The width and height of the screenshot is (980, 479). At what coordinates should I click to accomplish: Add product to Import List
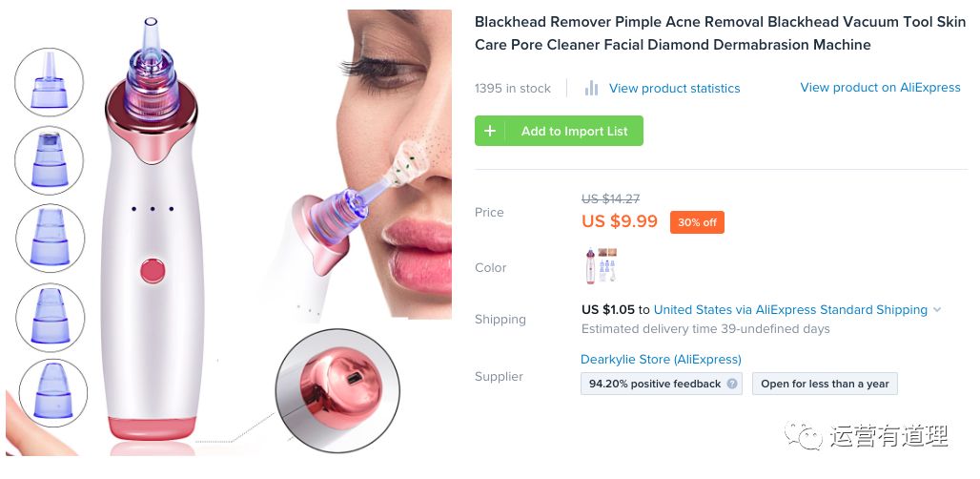(559, 131)
